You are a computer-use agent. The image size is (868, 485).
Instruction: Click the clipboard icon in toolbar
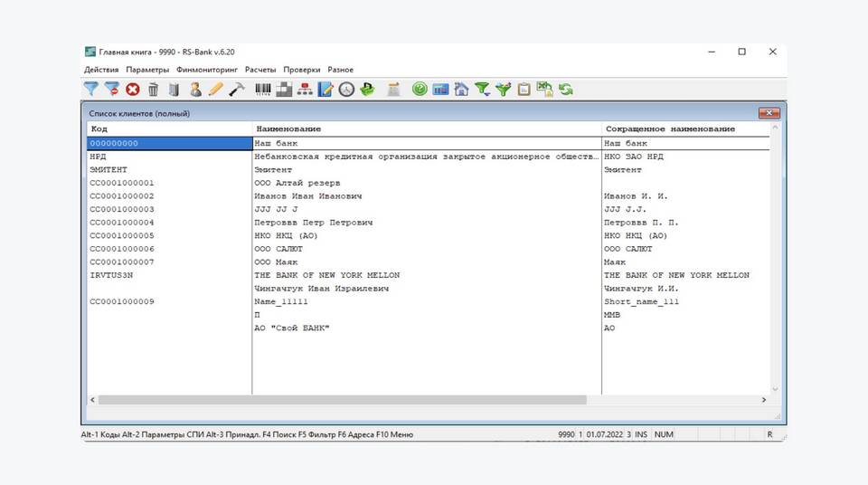[524, 90]
